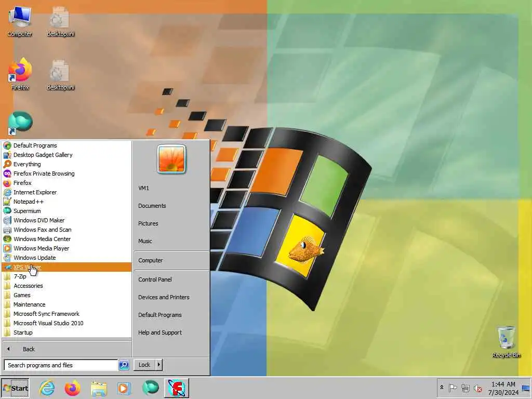Screen dimensions: 532x399
Task: Launch Desktop Gadget Gallery
Action: [66, 155]
